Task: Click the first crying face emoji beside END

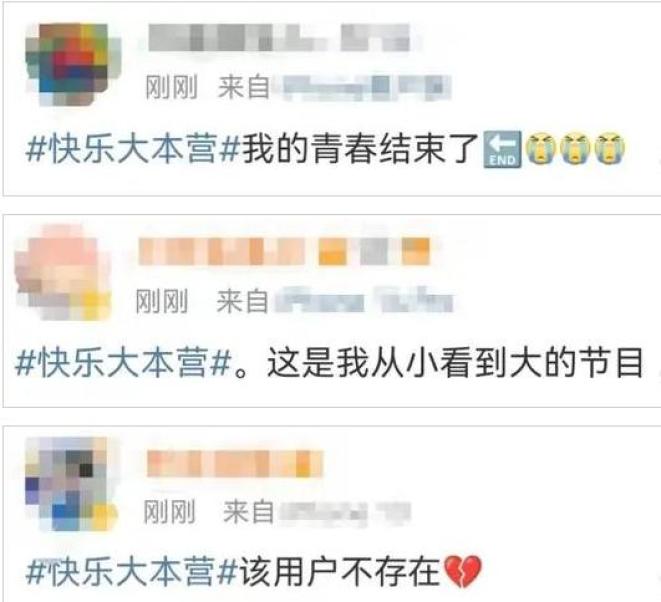Action: tap(541, 148)
